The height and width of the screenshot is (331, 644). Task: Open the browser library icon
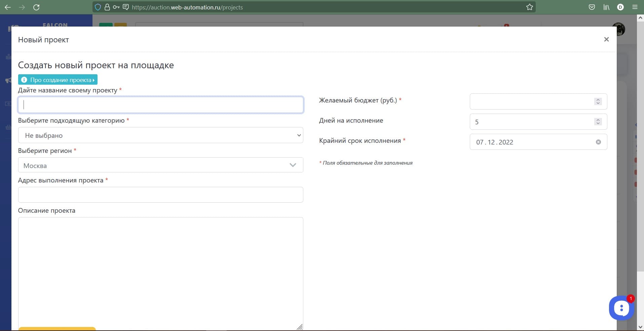coord(606,7)
